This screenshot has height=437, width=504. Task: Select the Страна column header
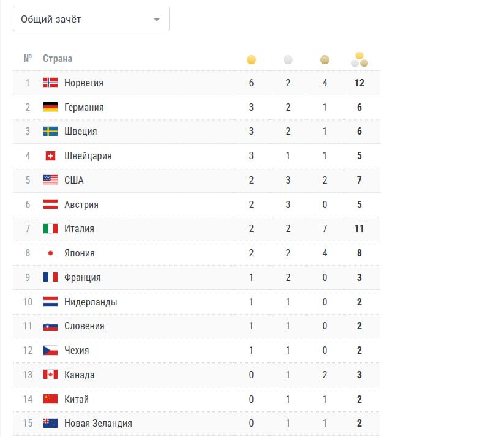[x=58, y=59]
